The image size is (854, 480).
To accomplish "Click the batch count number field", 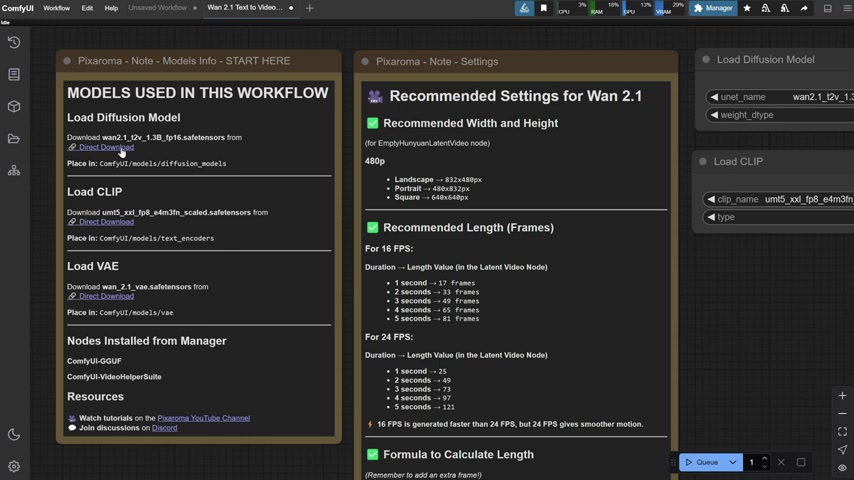I will click(752, 462).
